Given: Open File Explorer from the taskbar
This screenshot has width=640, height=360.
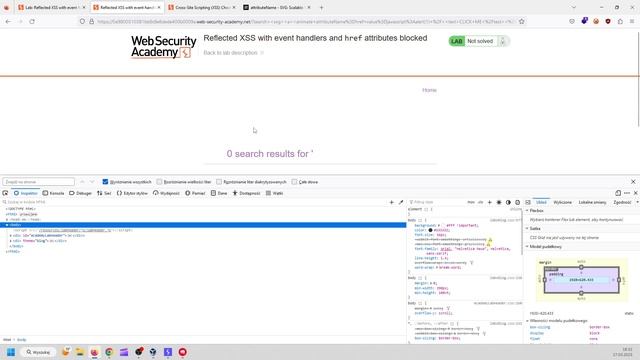Looking at the screenshot, I should (80, 352).
